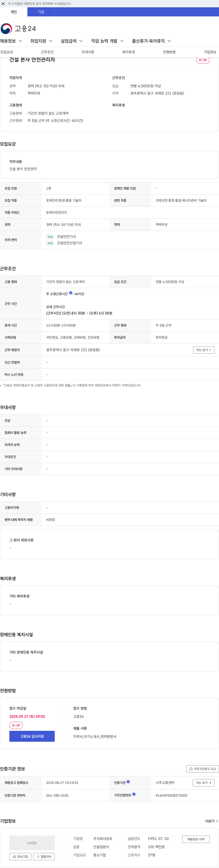
Task: Click 제출 서류 list 이력서,자기소개서,경력증명서
Action: click(x=95, y=737)
